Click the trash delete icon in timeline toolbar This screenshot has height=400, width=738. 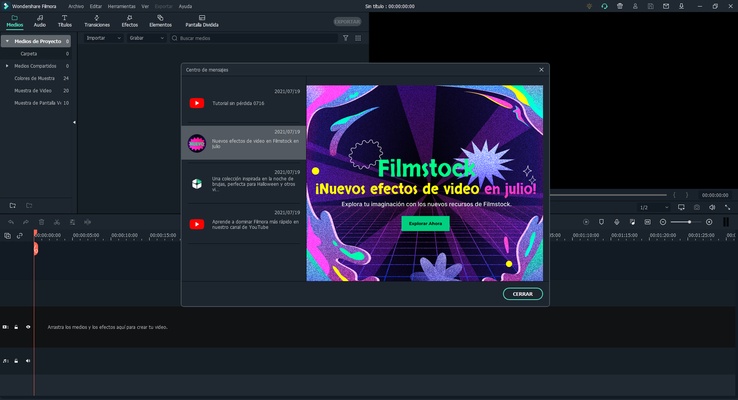coord(41,222)
